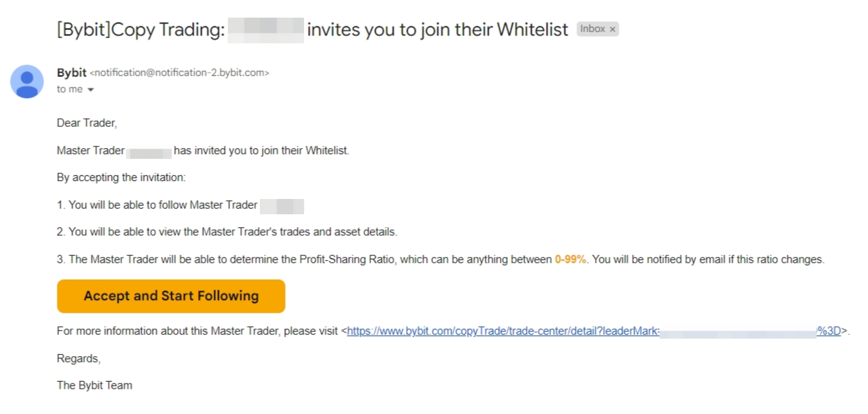The image size is (868, 414).
Task: Click the "to me" recipient text
Action: pyautogui.click(x=70, y=89)
